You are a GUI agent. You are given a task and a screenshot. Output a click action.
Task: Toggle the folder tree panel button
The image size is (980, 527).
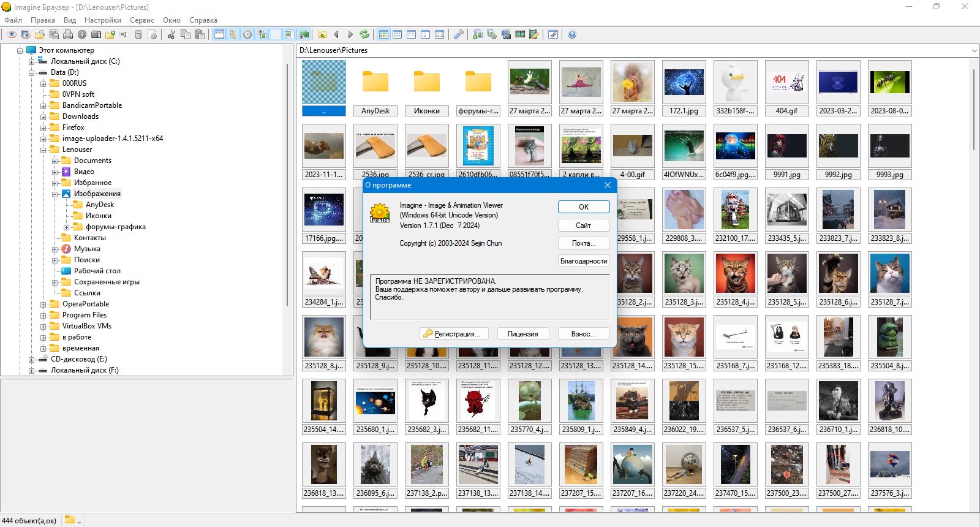(x=233, y=34)
